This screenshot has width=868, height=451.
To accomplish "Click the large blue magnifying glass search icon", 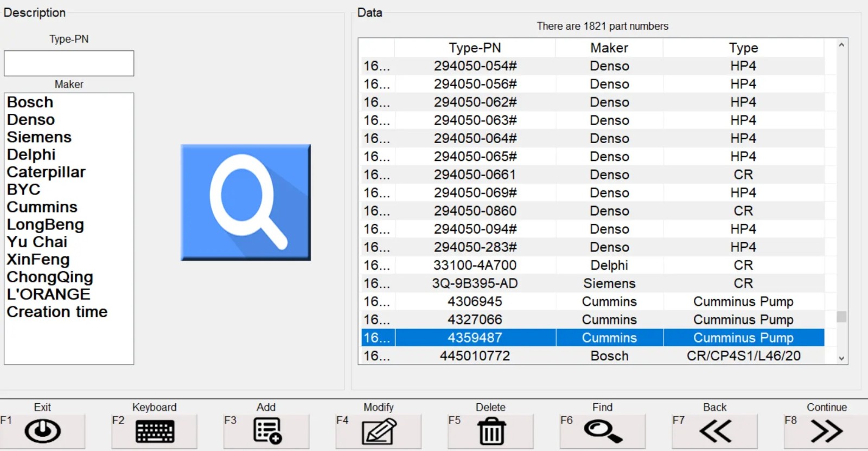I will [245, 202].
